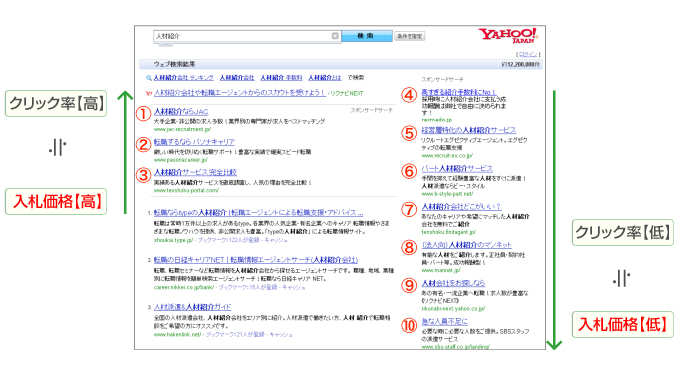The image size is (680, 375).
Task: Open right-side ad パート人材紹介サービス
Action: click(457, 168)
